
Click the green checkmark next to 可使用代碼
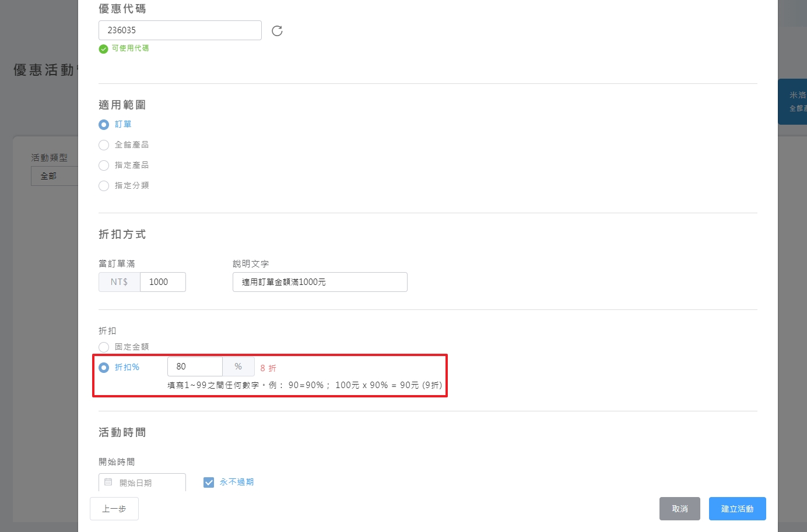coord(103,49)
